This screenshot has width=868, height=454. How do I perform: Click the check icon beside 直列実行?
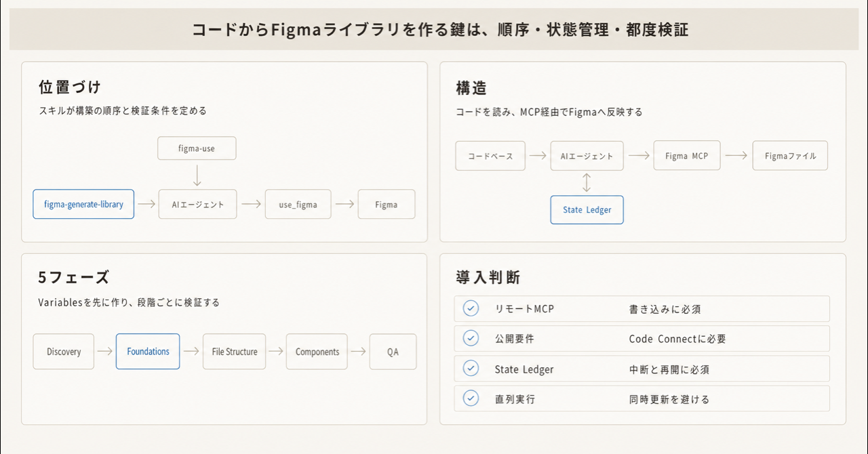coord(471,398)
